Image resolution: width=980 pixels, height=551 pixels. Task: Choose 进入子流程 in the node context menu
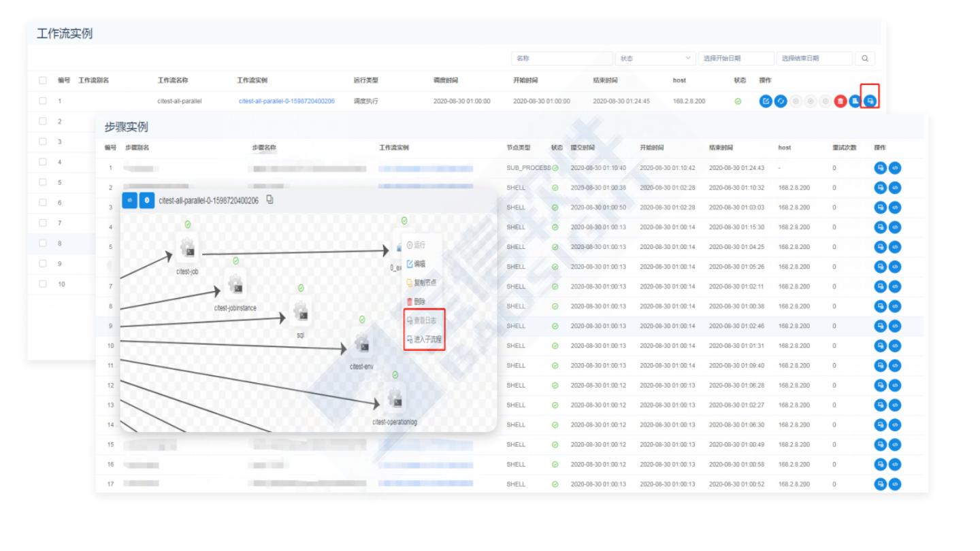423,339
